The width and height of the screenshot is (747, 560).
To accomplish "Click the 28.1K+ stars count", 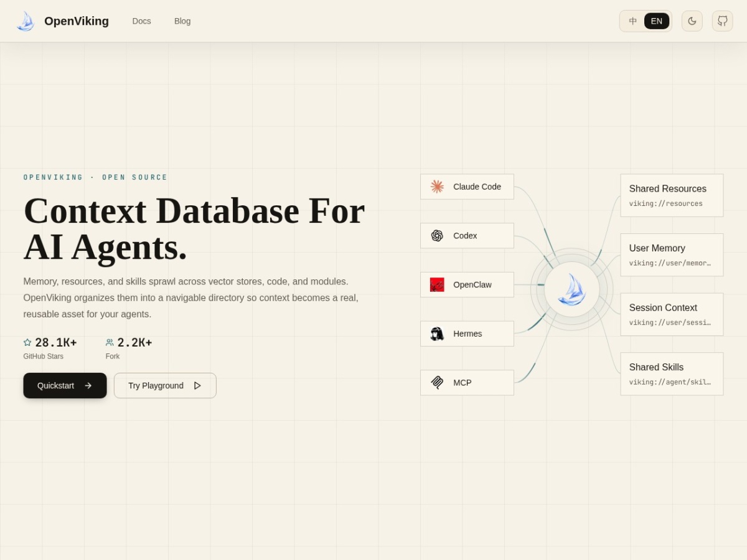I will coord(56,343).
